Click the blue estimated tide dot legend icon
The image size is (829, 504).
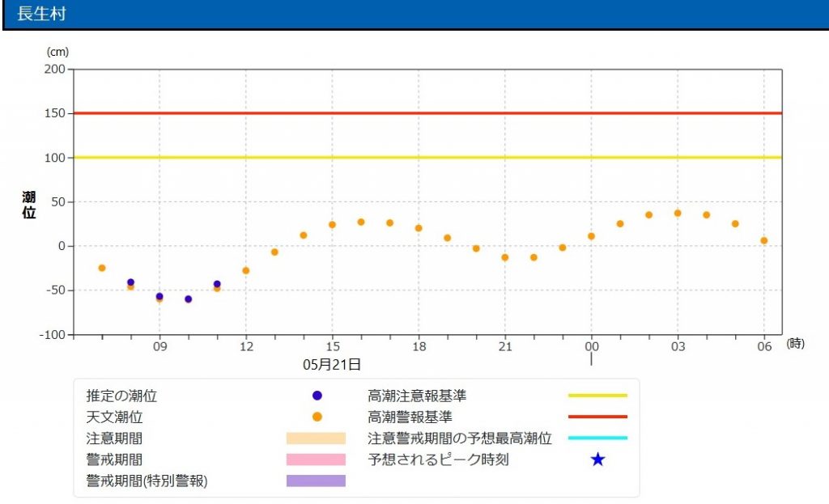(317, 395)
